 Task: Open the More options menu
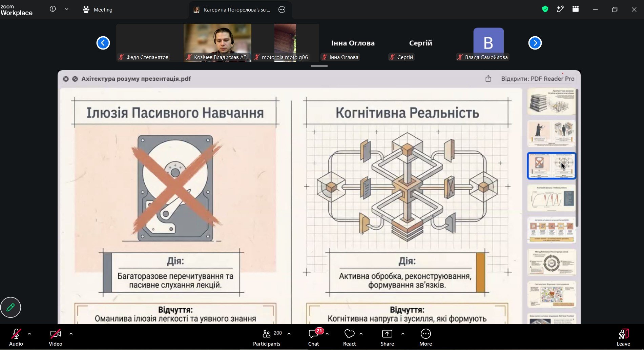coord(425,337)
